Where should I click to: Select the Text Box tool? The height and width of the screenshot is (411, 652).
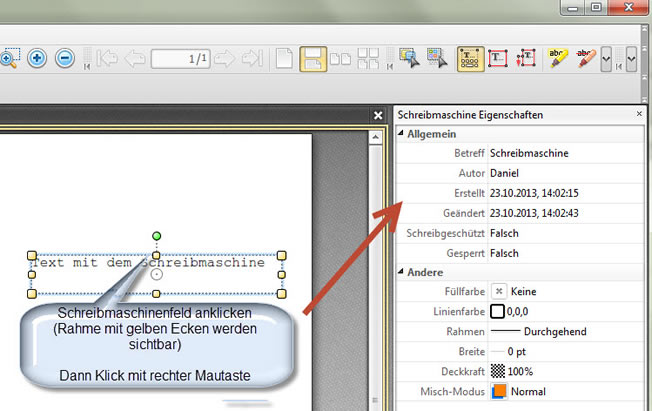click(498, 58)
